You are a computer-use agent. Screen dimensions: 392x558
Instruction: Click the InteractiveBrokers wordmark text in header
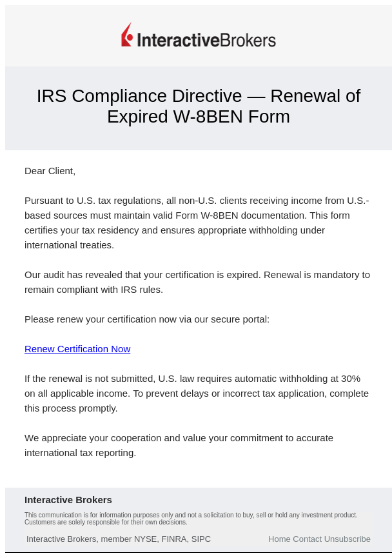[206, 40]
